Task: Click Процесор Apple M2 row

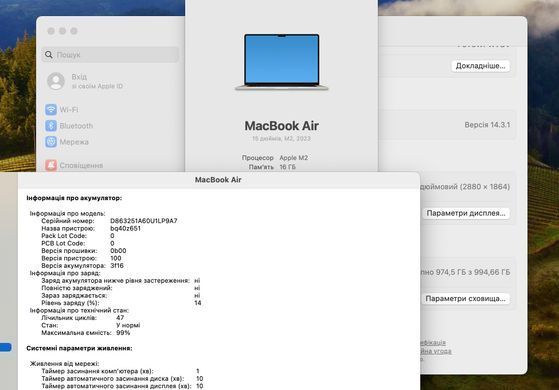Action: (275, 158)
